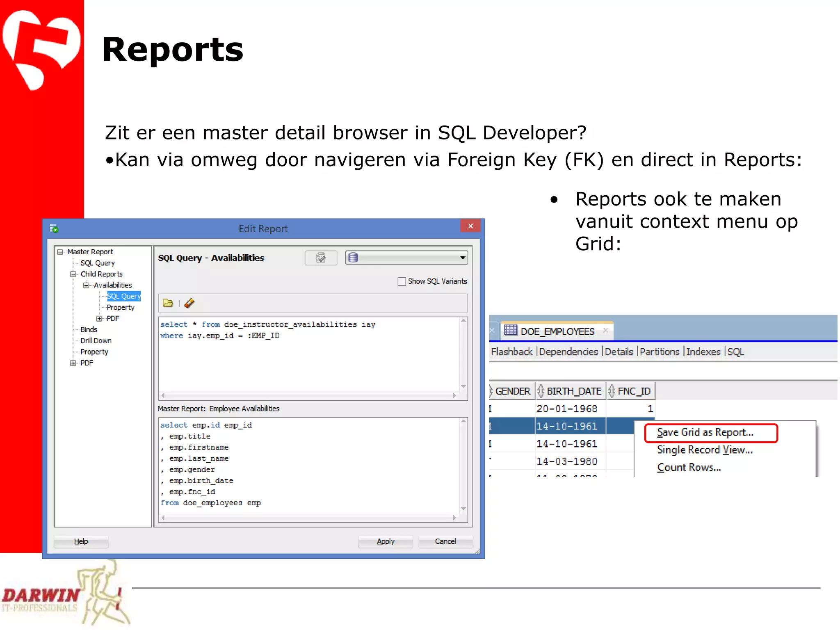Click the Cancel button
The height and width of the screenshot is (630, 840).
445,541
